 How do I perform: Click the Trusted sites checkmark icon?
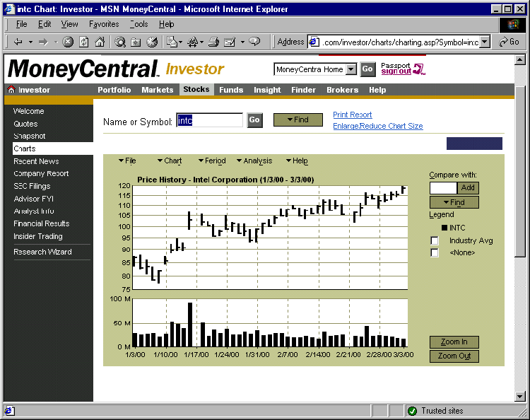pyautogui.click(x=412, y=411)
